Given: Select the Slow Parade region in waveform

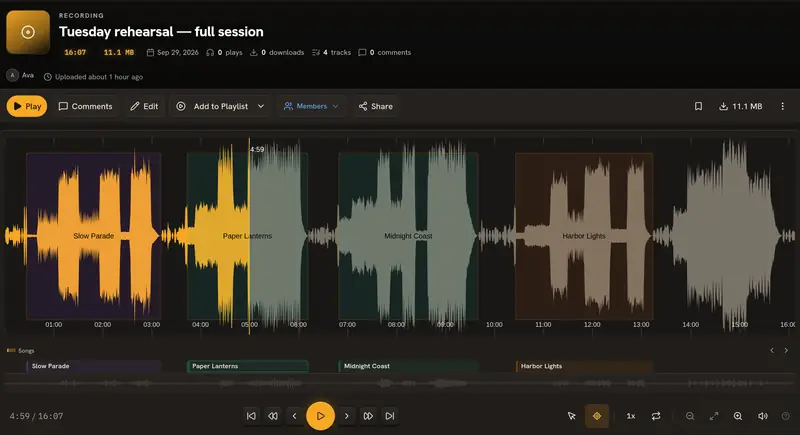Looking at the screenshot, I should (94, 236).
